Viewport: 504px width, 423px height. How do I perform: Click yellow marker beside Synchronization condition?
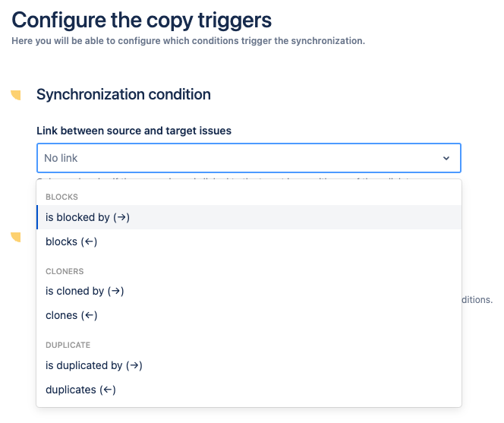click(16, 95)
